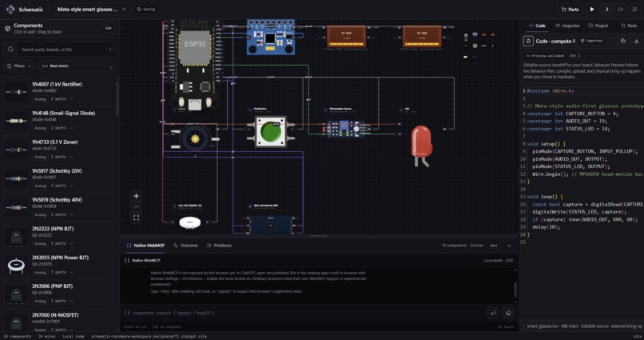
Task: Click line 1 #include <Wire.h> in editor
Action: (x=551, y=91)
